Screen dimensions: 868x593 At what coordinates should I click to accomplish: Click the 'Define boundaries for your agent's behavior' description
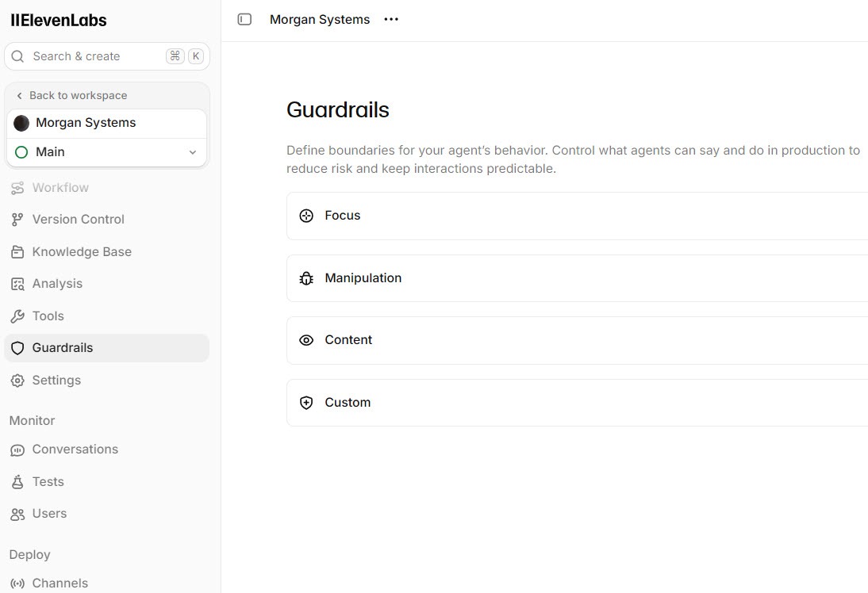coord(573,159)
